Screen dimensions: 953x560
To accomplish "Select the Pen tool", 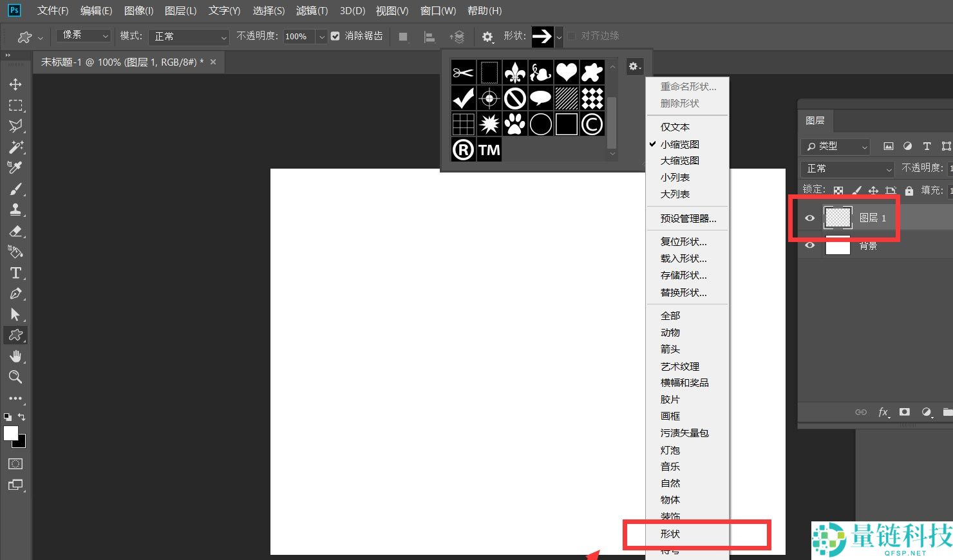I will tap(15, 294).
